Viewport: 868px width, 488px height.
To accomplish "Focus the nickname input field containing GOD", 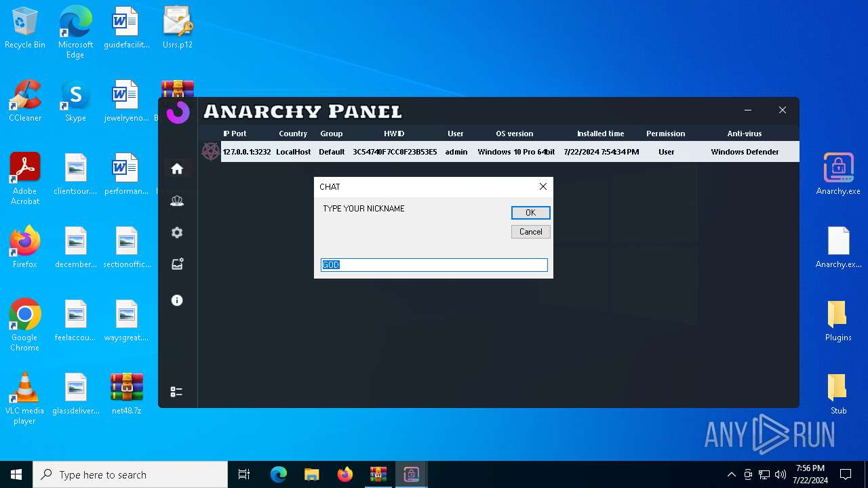I will tap(434, 265).
